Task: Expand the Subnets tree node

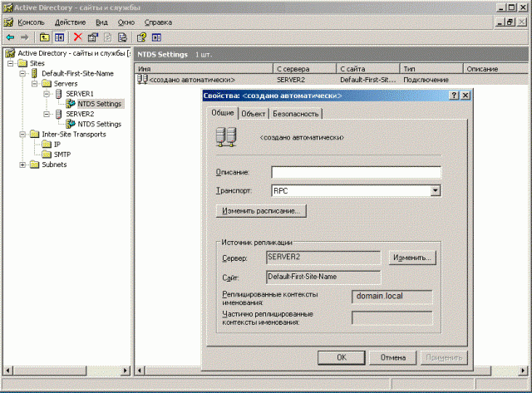Action: coord(22,165)
